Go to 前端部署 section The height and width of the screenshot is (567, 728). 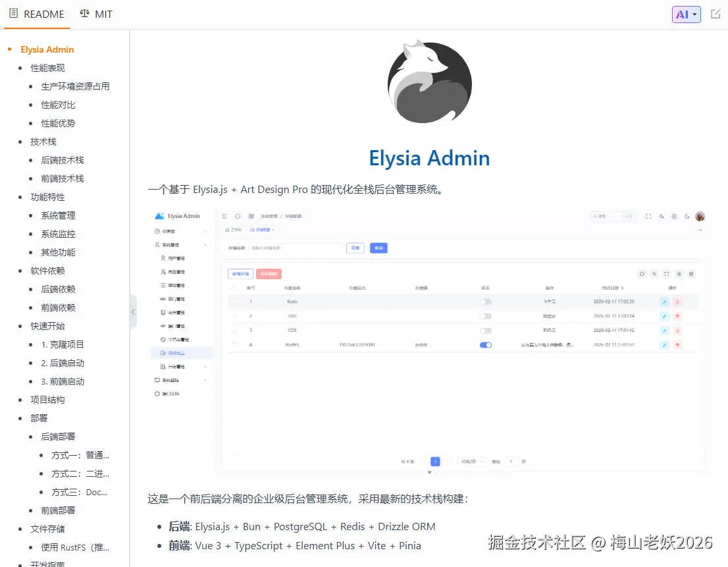[x=58, y=510]
